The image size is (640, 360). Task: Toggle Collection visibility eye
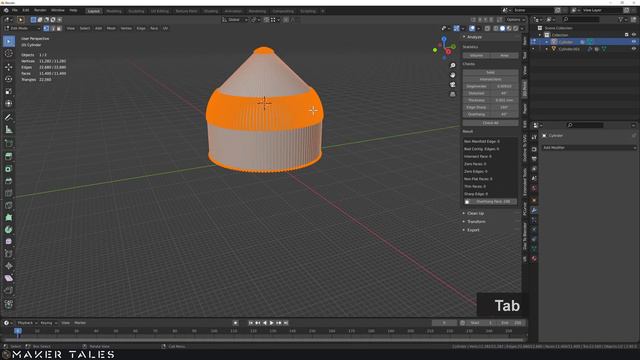(634, 35)
